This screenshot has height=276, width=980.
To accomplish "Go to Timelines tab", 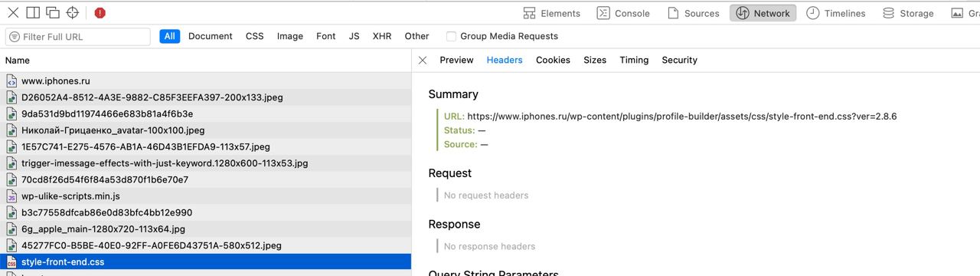I will (x=836, y=13).
